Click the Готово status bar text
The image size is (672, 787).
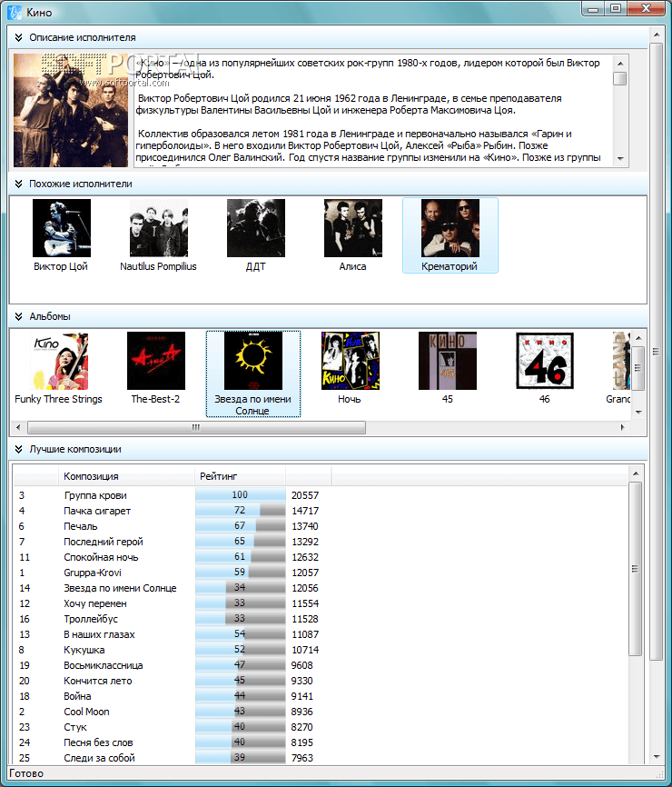26,773
